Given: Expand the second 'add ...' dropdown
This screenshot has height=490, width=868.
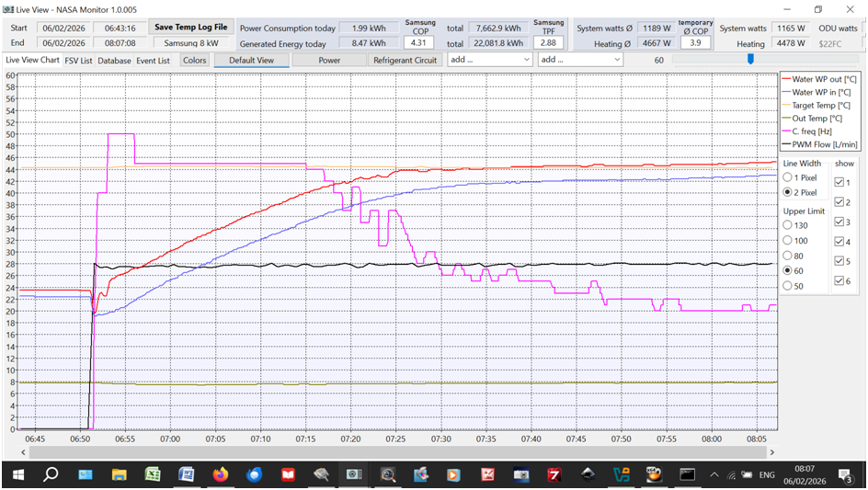Looking at the screenshot, I should 579,60.
